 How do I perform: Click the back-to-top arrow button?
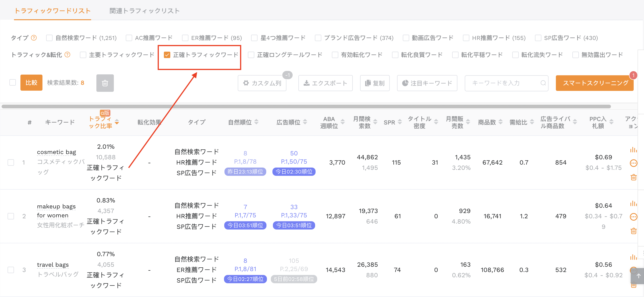(x=638, y=276)
